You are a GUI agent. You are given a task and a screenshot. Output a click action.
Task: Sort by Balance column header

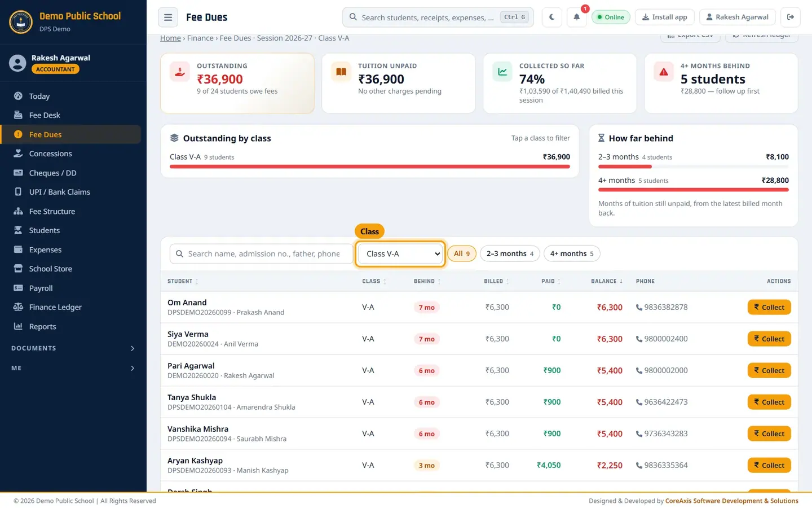click(x=607, y=281)
